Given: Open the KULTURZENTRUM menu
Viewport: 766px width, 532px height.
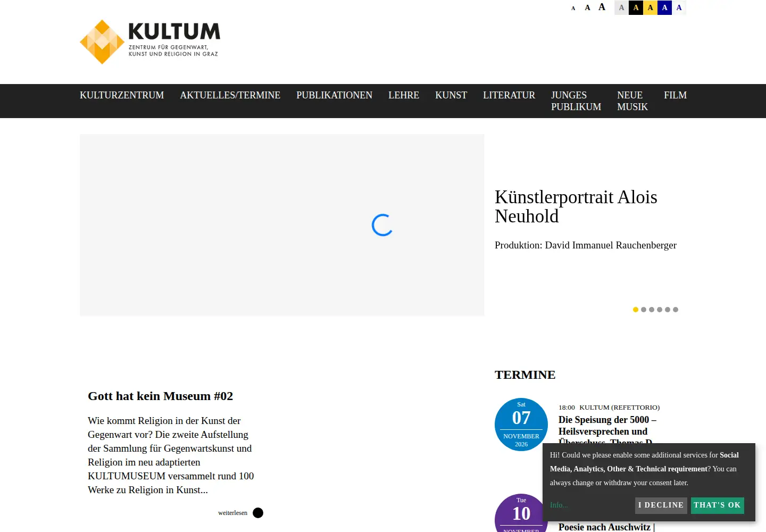Looking at the screenshot, I should click(x=122, y=95).
